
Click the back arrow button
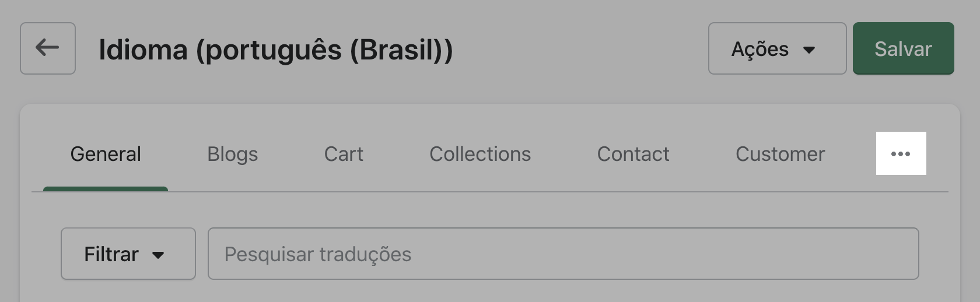47,48
